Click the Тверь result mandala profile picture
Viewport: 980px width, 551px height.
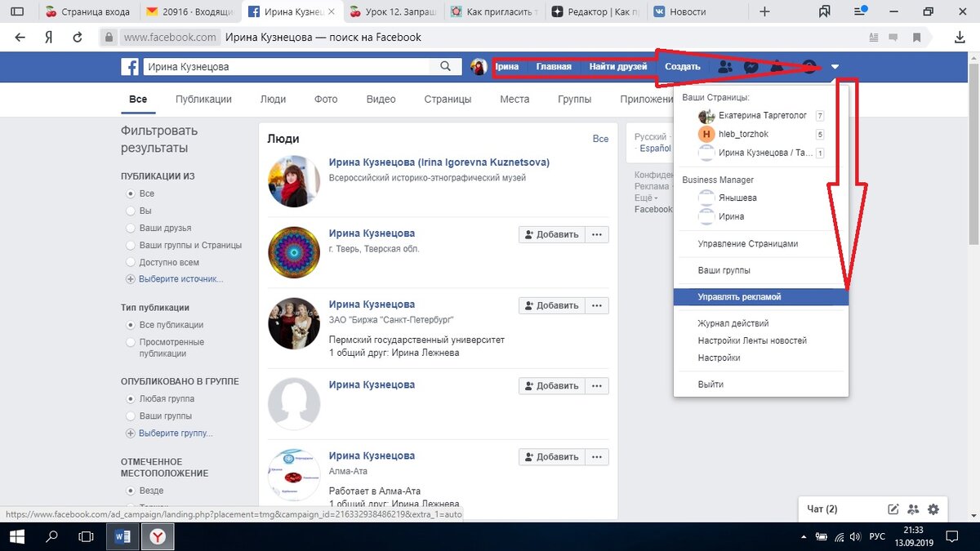click(x=294, y=252)
